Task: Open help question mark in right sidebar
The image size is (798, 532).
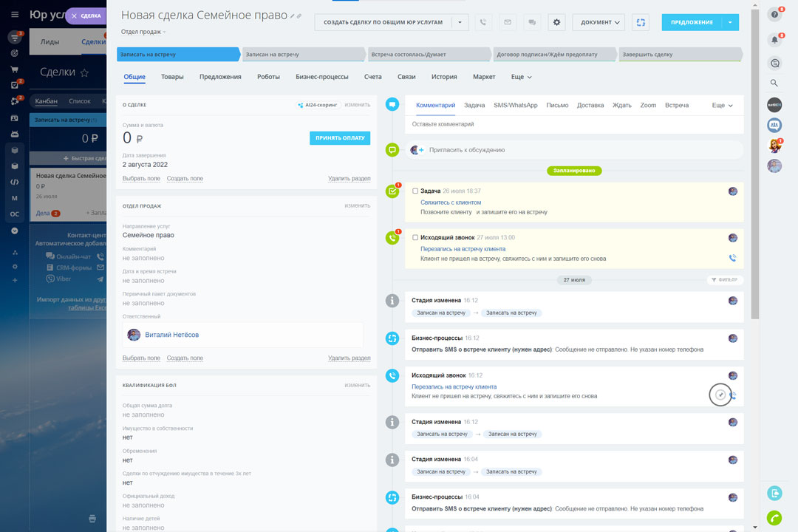Action: [774, 14]
